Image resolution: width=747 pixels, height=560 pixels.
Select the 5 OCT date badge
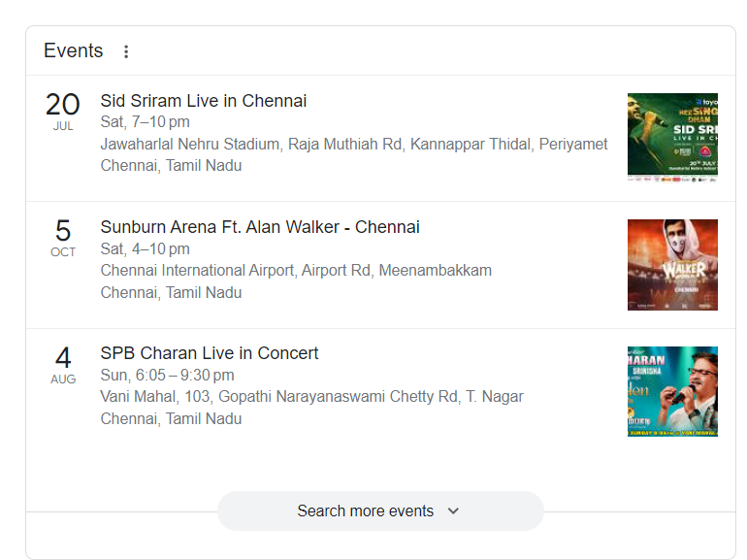(63, 238)
